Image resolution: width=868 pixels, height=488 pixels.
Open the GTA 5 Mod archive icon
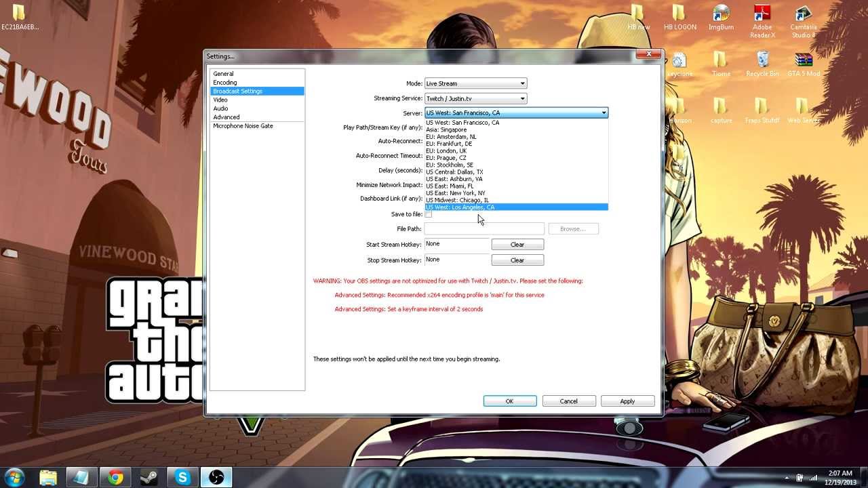point(804,64)
